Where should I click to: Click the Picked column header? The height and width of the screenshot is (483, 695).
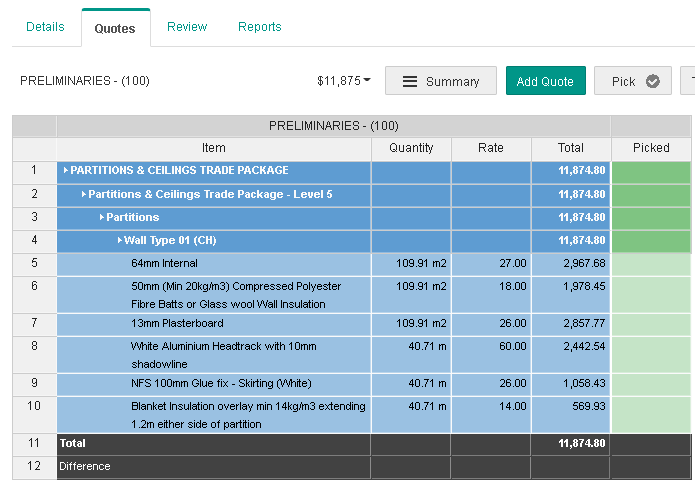pos(651,148)
